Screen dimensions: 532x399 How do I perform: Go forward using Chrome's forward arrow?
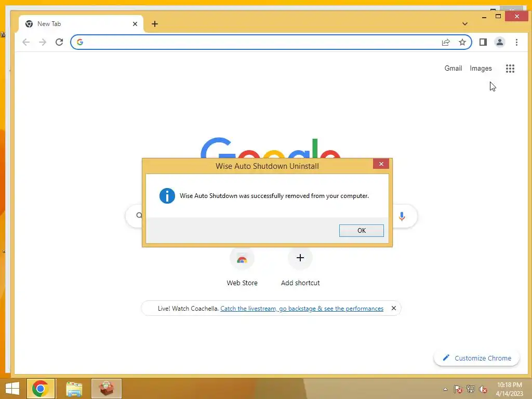(43, 42)
